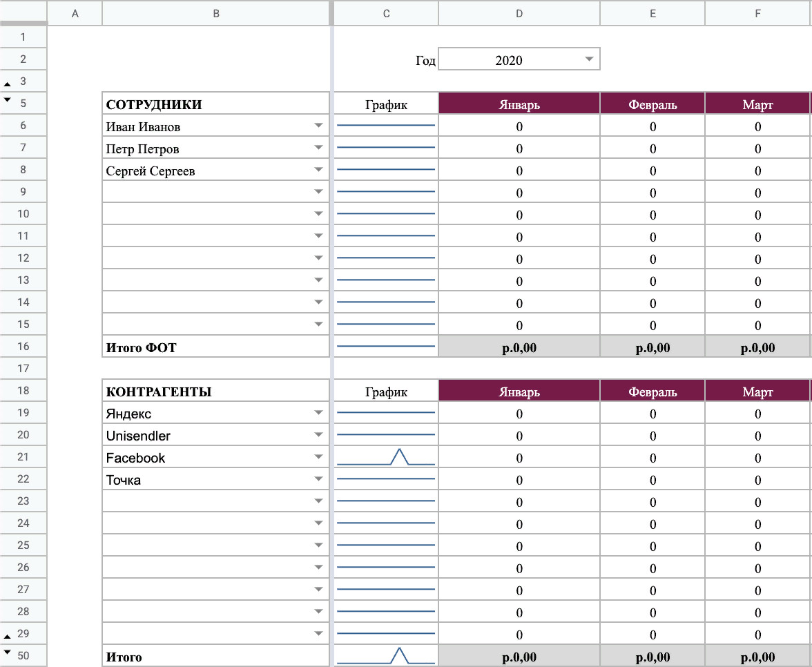Click January total in row 50
812x667 pixels.
point(519,656)
